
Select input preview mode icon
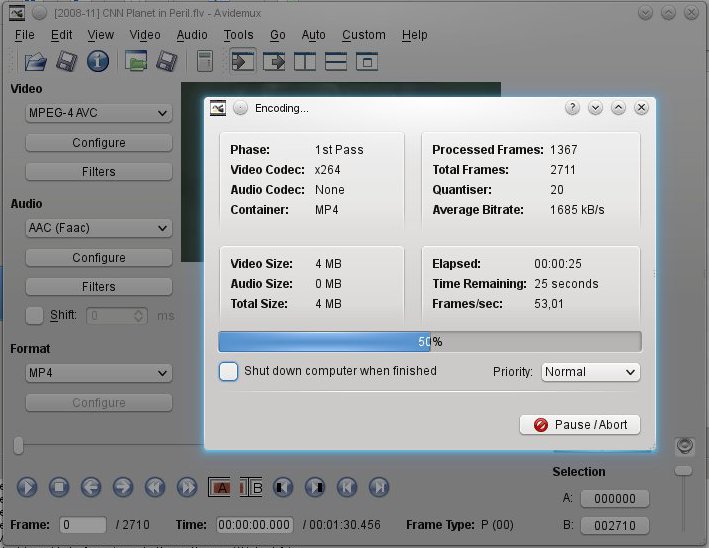[243, 61]
